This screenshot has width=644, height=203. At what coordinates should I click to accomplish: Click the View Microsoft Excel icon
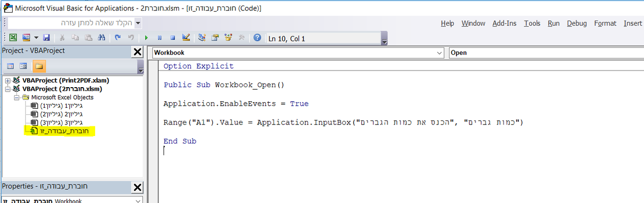click(14, 38)
